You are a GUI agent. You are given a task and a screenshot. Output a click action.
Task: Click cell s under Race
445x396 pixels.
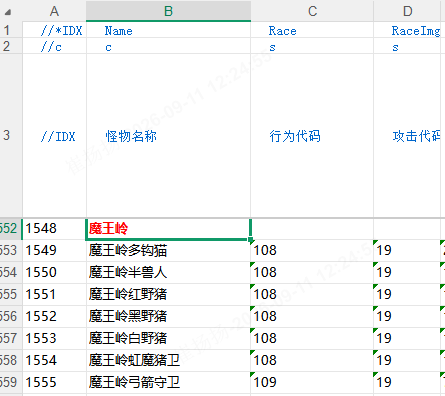pyautogui.click(x=312, y=46)
